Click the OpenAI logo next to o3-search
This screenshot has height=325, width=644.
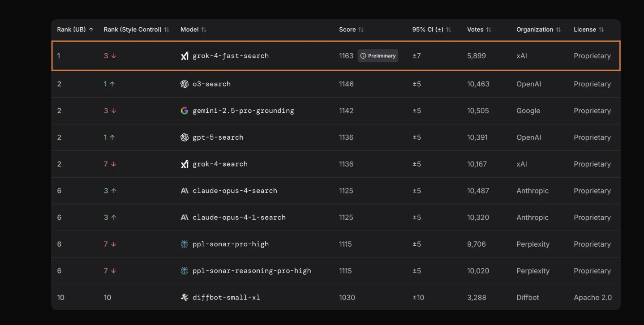coord(184,84)
